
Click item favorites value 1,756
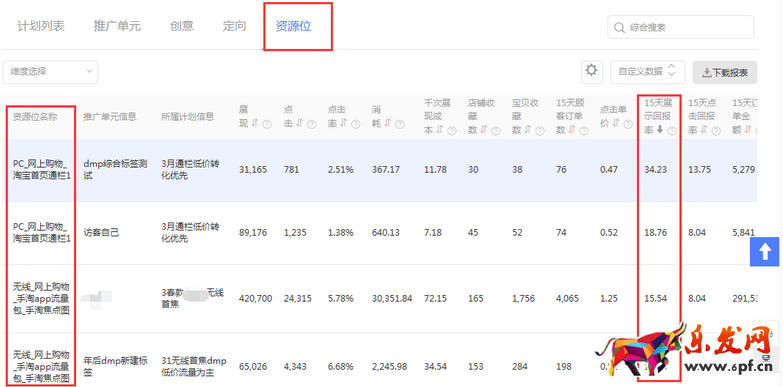click(523, 299)
